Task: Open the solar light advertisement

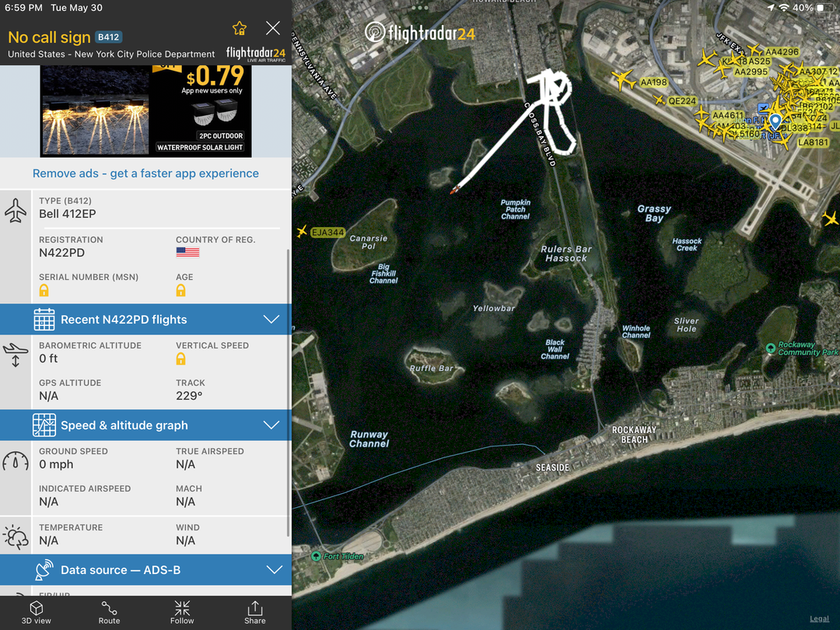Action: point(145,111)
